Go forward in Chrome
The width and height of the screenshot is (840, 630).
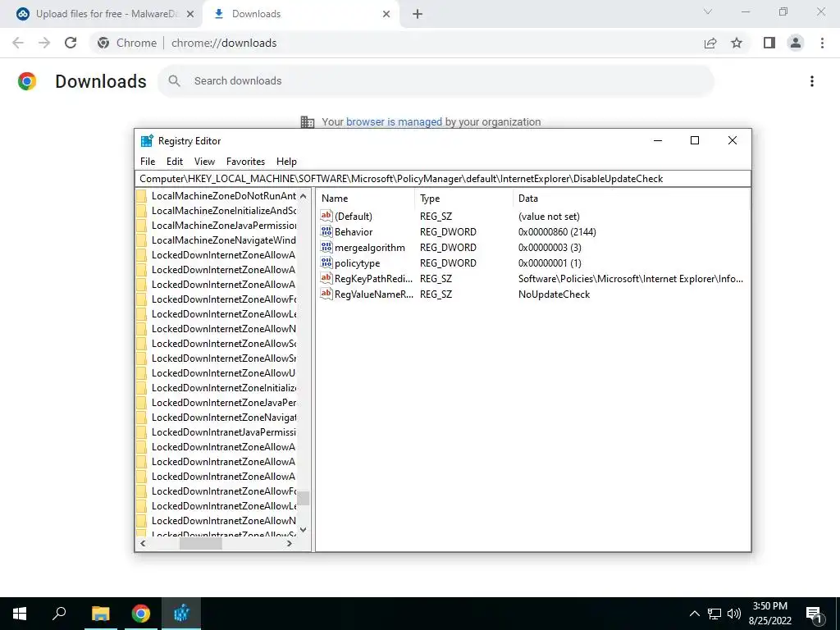(44, 43)
